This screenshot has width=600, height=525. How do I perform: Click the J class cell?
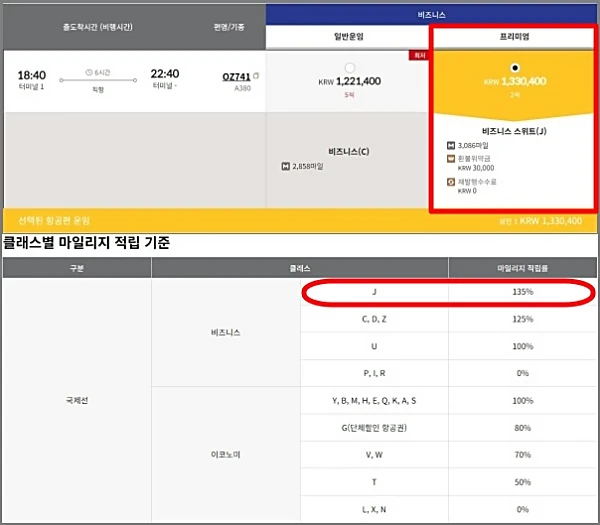click(374, 292)
